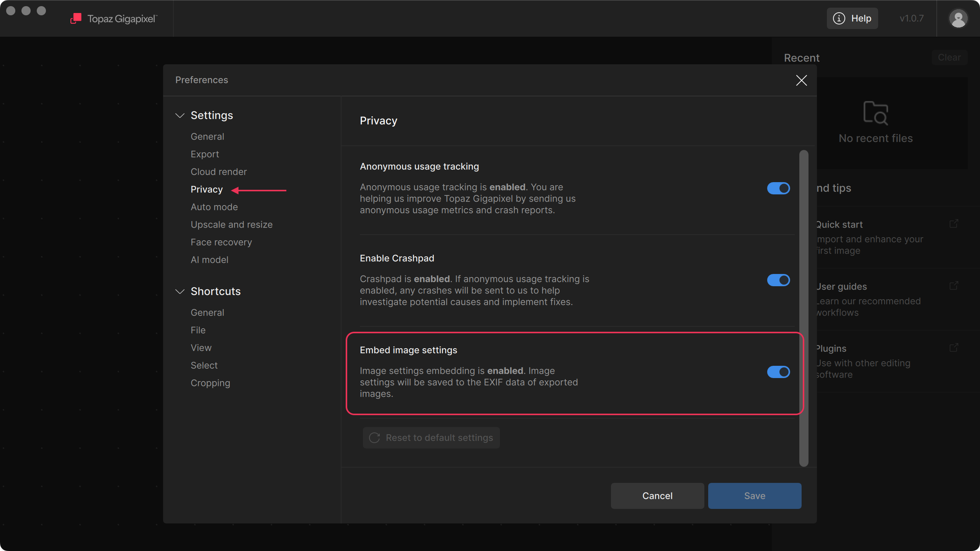
Task: Open User guides external link icon
Action: coord(954,286)
